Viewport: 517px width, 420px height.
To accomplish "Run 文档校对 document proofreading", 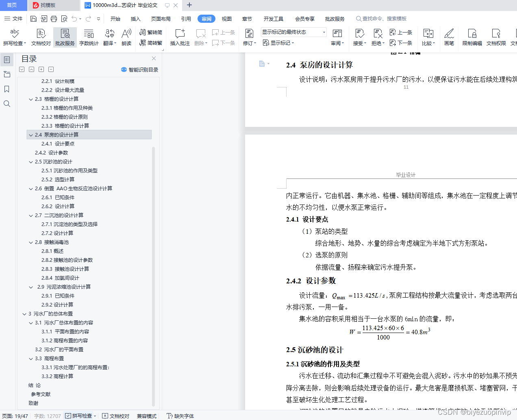I will point(41,37).
